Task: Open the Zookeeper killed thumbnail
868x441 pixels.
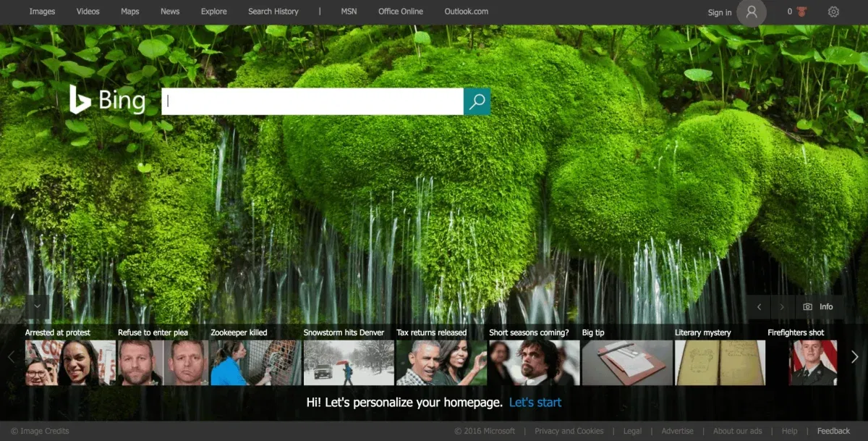Action: 255,363
